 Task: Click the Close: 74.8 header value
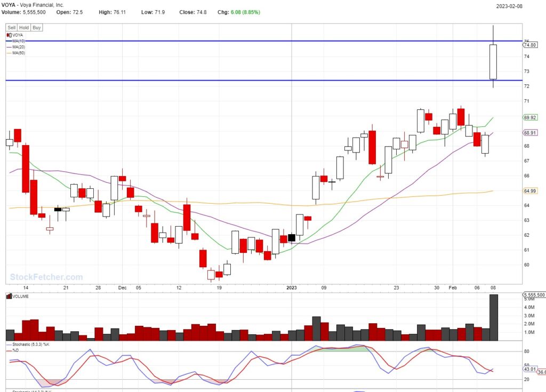click(193, 12)
